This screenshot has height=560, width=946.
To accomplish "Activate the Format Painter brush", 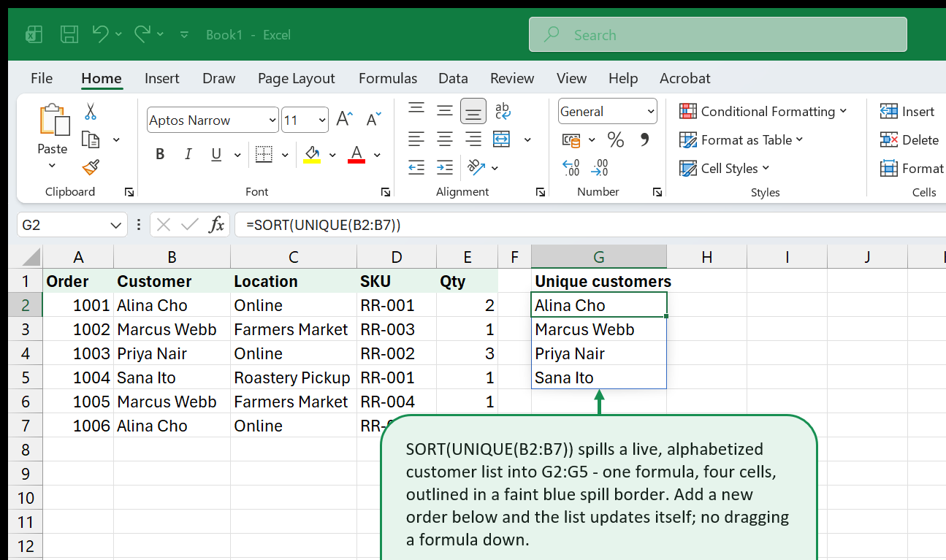I will tap(91, 168).
